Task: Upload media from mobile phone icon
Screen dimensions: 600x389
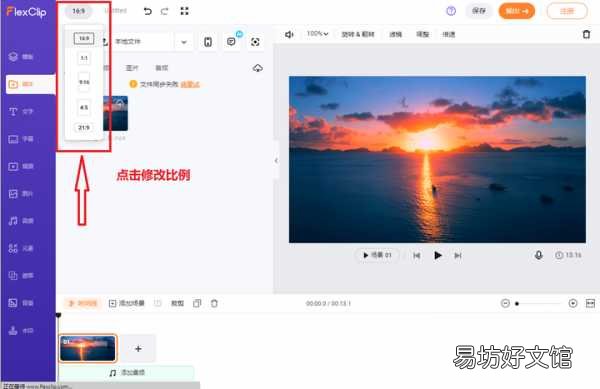Action: tap(208, 42)
